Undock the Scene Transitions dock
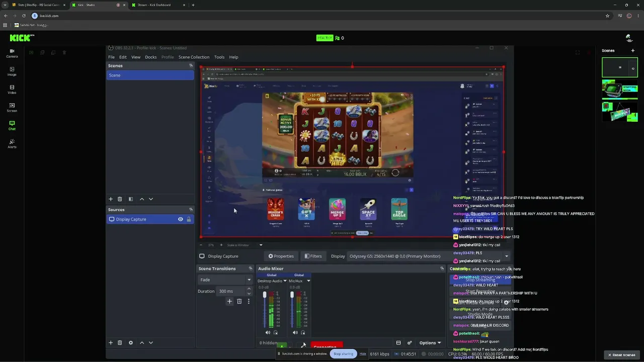644x362 pixels. tap(250, 268)
